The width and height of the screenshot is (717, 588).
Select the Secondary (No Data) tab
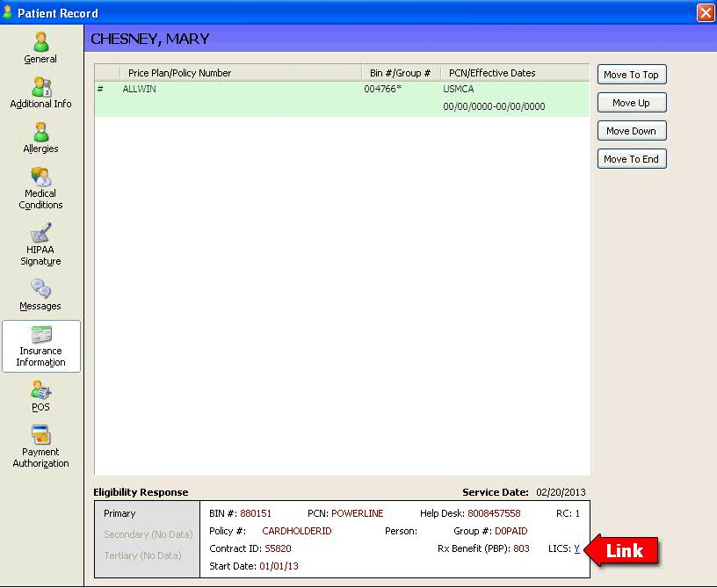(x=148, y=534)
